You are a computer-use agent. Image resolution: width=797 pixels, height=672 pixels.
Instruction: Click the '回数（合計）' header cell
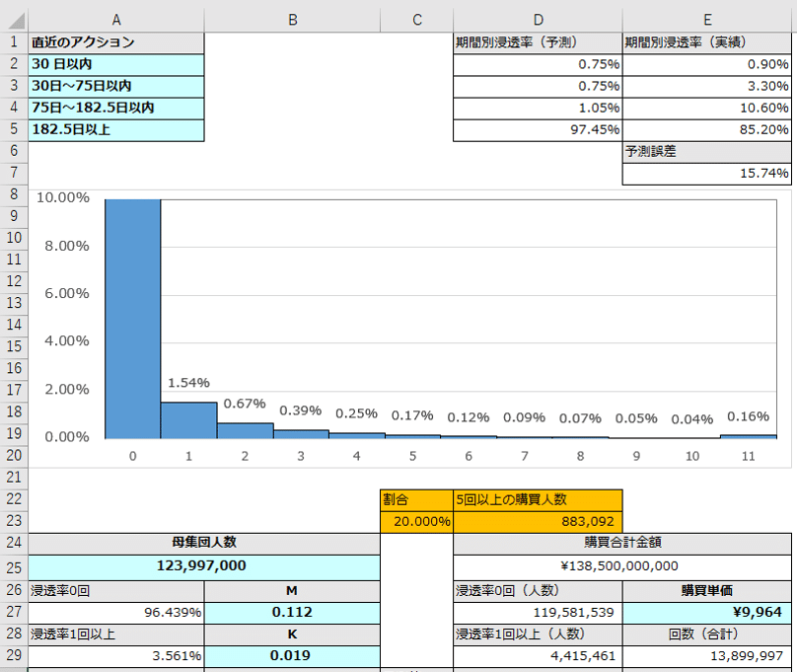point(707,635)
